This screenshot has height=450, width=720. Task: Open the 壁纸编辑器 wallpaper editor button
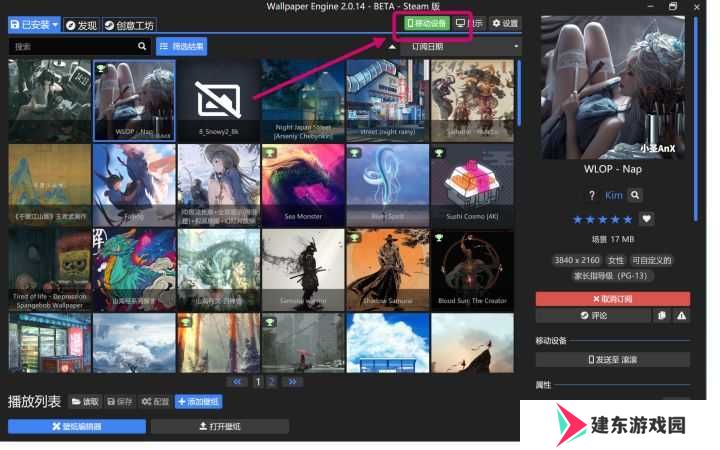(77, 427)
